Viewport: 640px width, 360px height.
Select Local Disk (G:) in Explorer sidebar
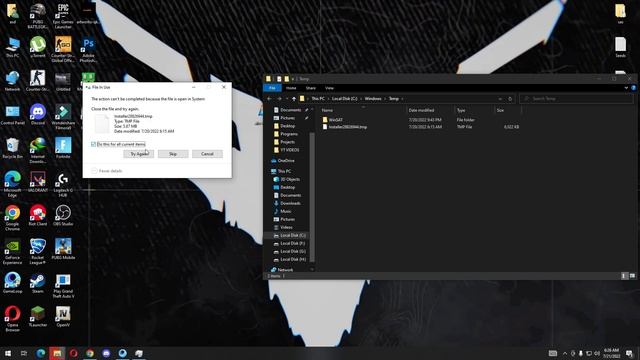click(292, 251)
